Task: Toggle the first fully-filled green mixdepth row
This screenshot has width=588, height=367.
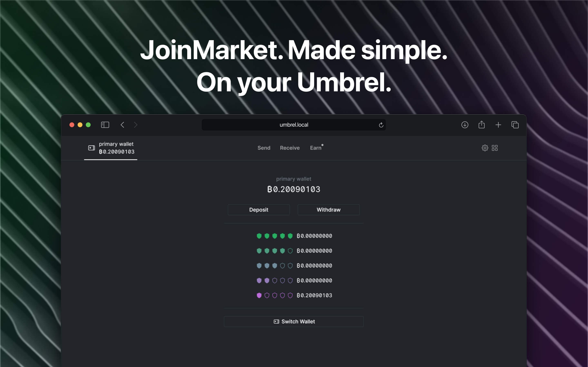Action: coord(294,235)
